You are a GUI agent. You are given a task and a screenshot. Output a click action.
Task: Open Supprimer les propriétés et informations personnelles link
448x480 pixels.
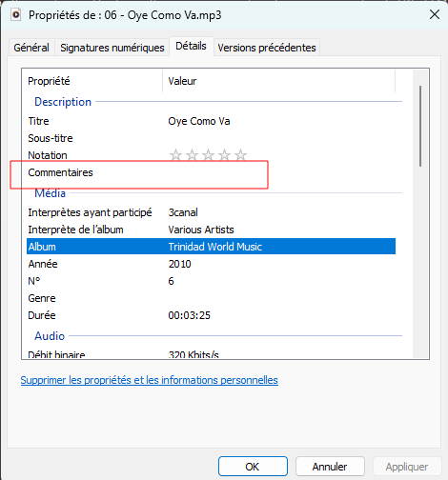point(150,380)
